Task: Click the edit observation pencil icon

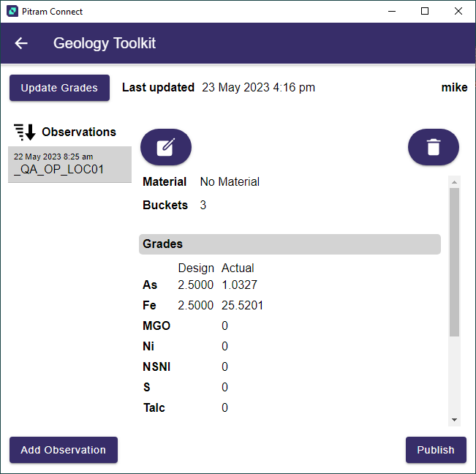Action: [x=166, y=147]
